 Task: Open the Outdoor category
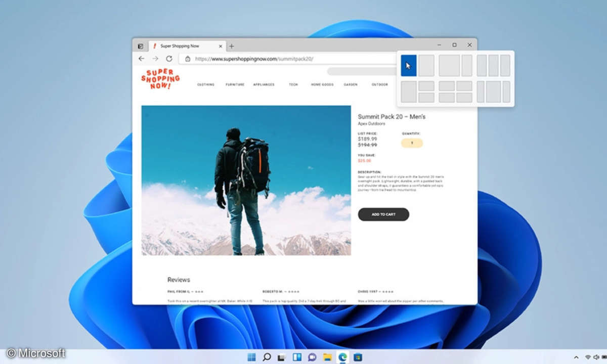click(379, 85)
